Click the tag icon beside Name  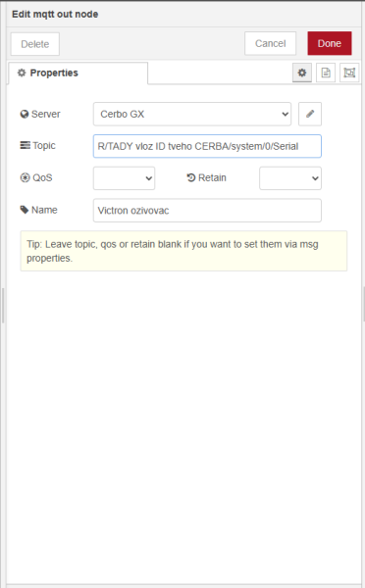coord(25,210)
